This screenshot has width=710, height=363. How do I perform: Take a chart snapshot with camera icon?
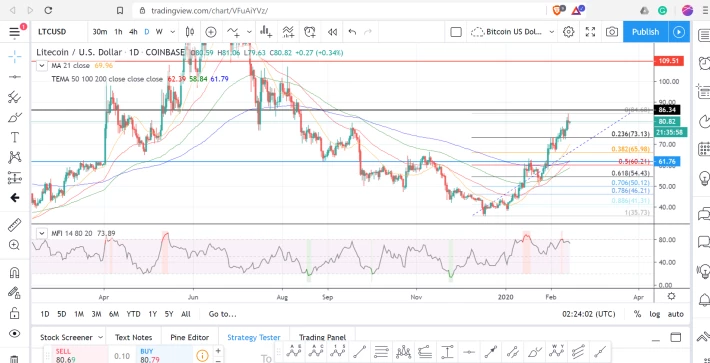click(x=612, y=32)
